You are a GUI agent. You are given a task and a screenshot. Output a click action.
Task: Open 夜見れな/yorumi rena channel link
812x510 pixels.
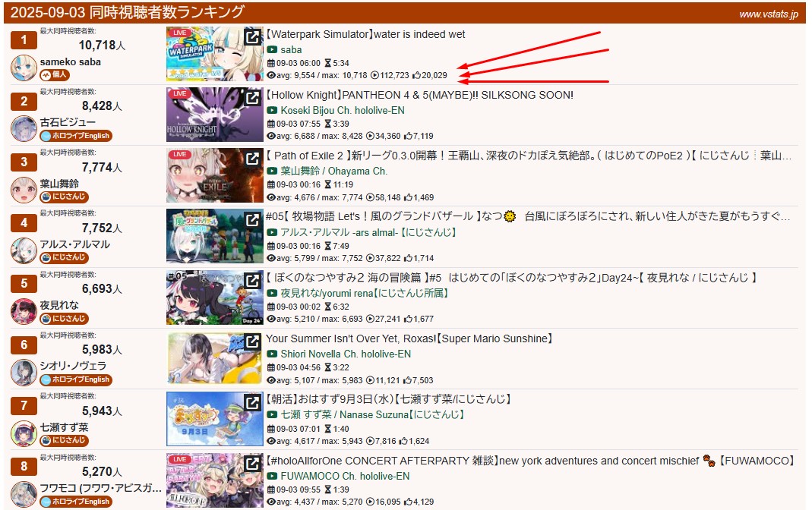click(364, 293)
